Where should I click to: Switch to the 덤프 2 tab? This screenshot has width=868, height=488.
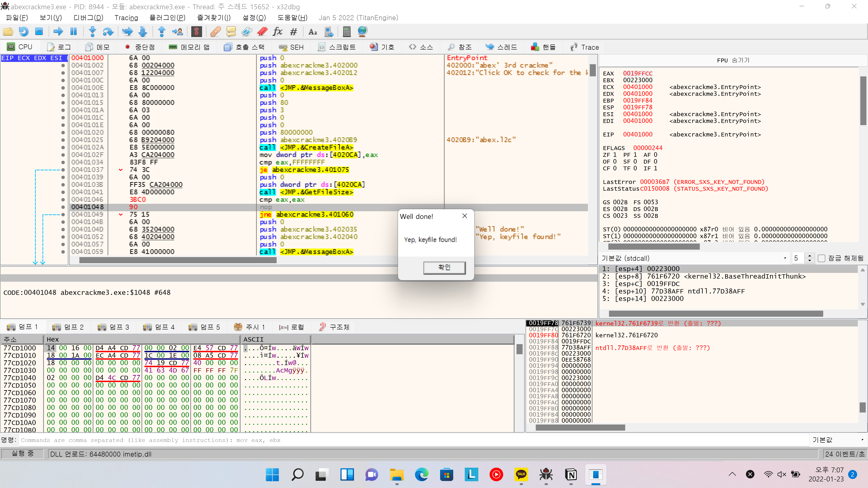[68, 327]
